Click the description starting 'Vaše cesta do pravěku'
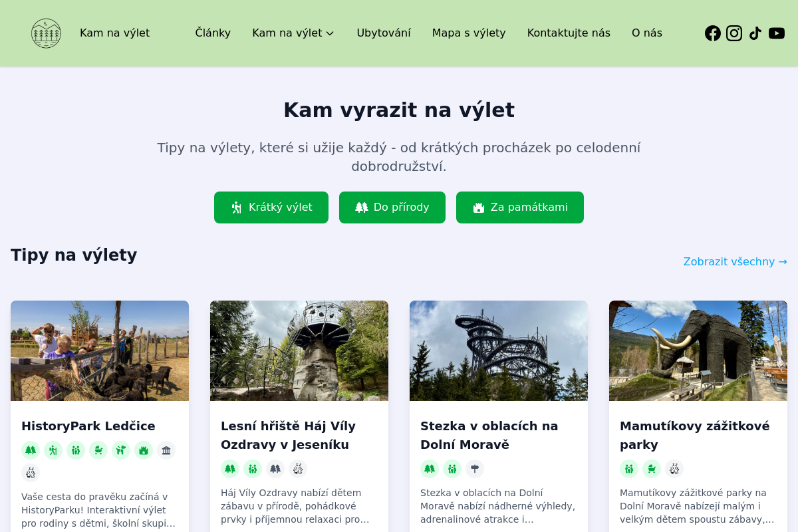Viewport: 798px width, 532px height. click(x=100, y=510)
